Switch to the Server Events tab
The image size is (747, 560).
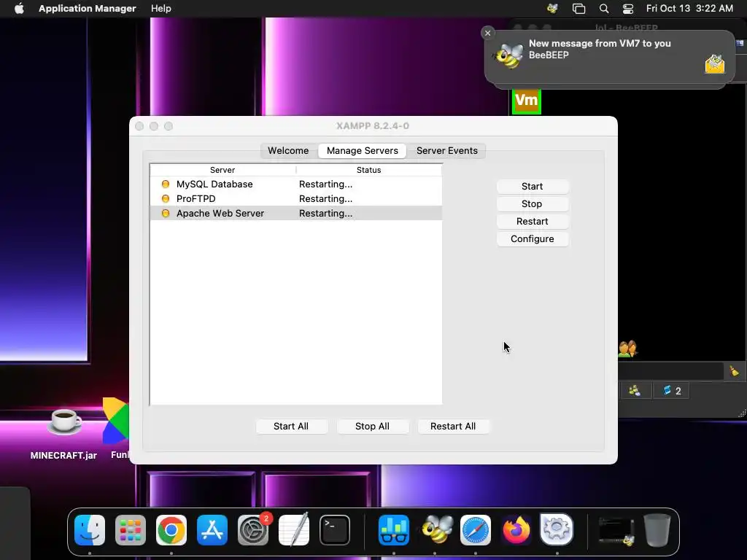coord(447,150)
